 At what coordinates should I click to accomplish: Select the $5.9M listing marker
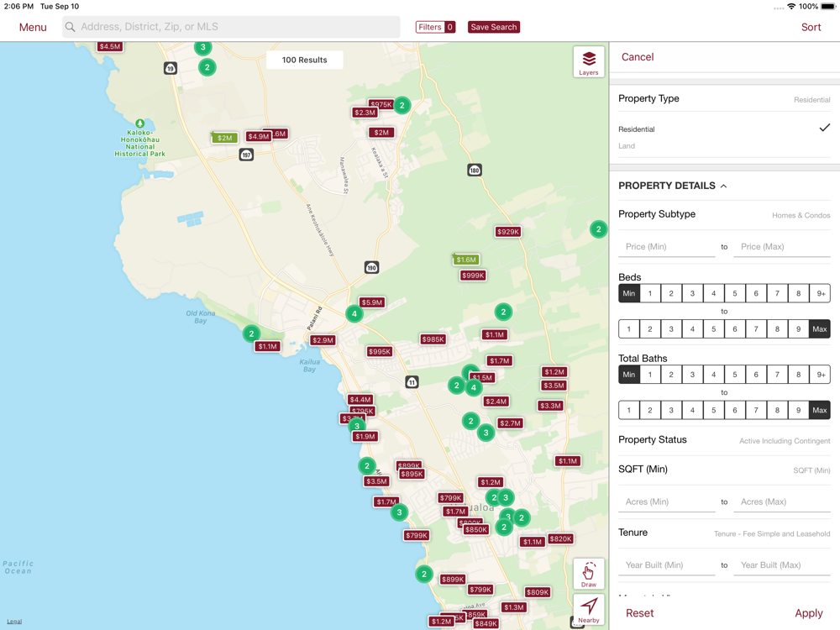[x=372, y=302]
